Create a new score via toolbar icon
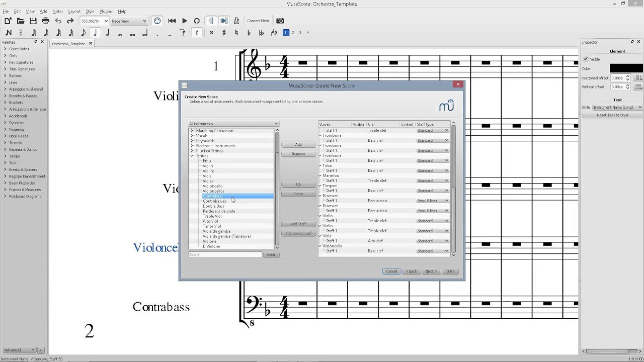Image resolution: width=644 pixels, height=362 pixels. [8, 21]
